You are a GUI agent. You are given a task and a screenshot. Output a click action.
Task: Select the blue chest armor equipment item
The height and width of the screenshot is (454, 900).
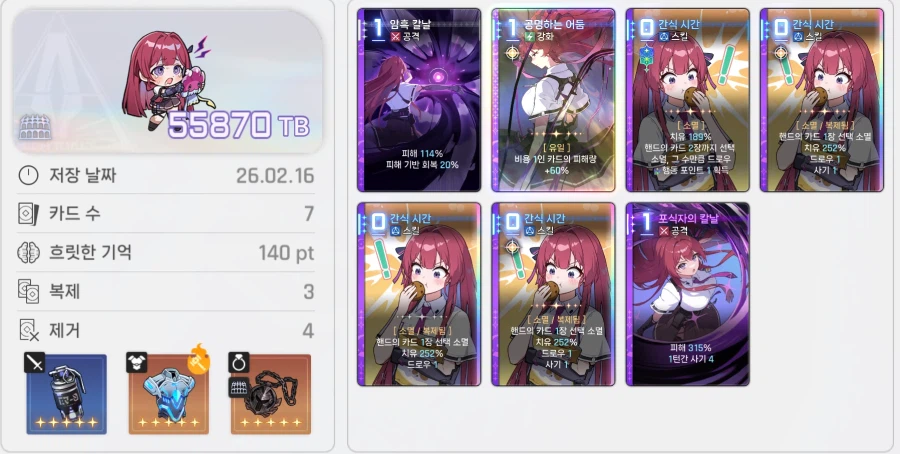(168, 394)
